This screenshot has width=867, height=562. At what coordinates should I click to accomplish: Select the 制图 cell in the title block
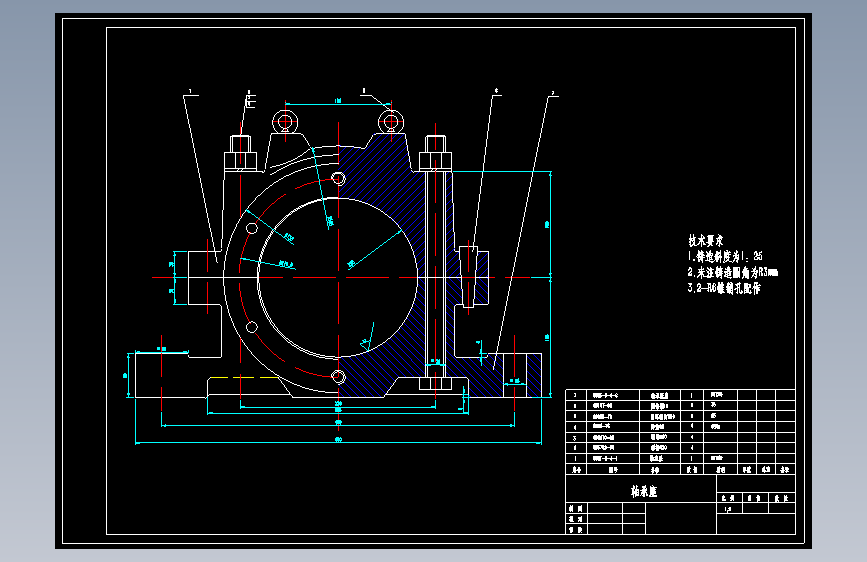coord(576,508)
